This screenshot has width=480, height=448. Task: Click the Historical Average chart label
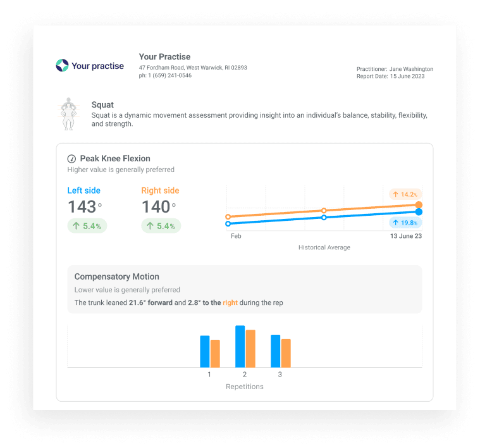coord(324,247)
